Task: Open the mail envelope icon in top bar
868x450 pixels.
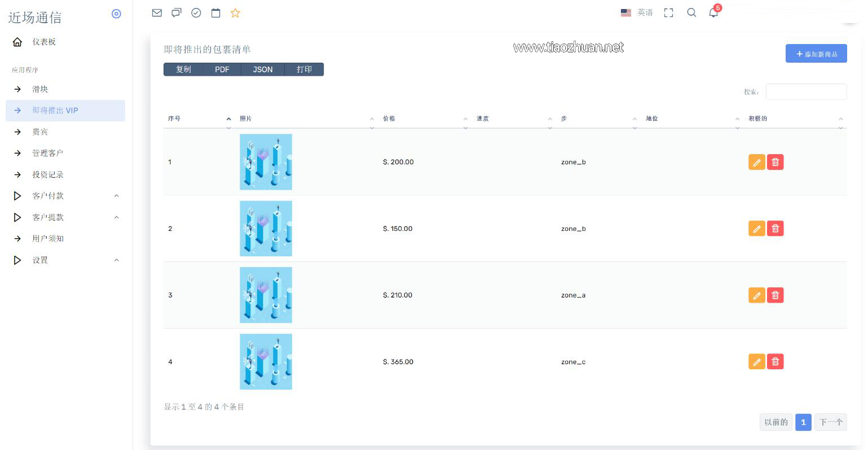Action: coord(157,12)
